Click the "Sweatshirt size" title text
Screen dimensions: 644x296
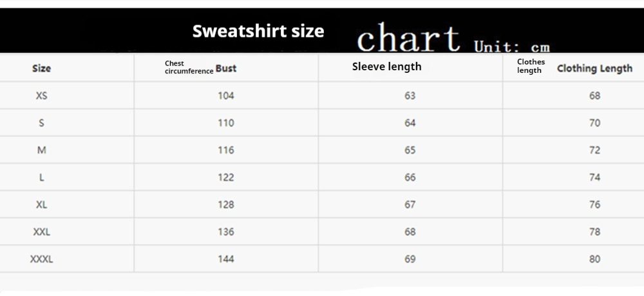coord(258,31)
